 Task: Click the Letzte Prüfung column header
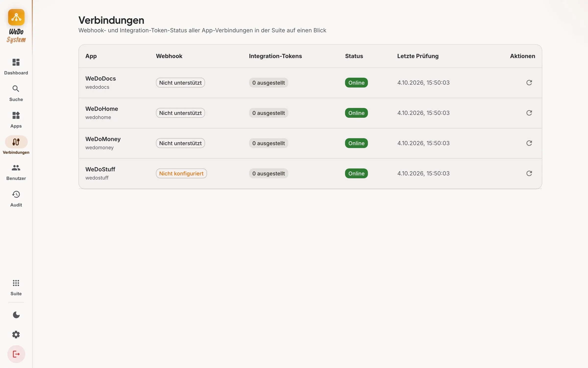[418, 56]
